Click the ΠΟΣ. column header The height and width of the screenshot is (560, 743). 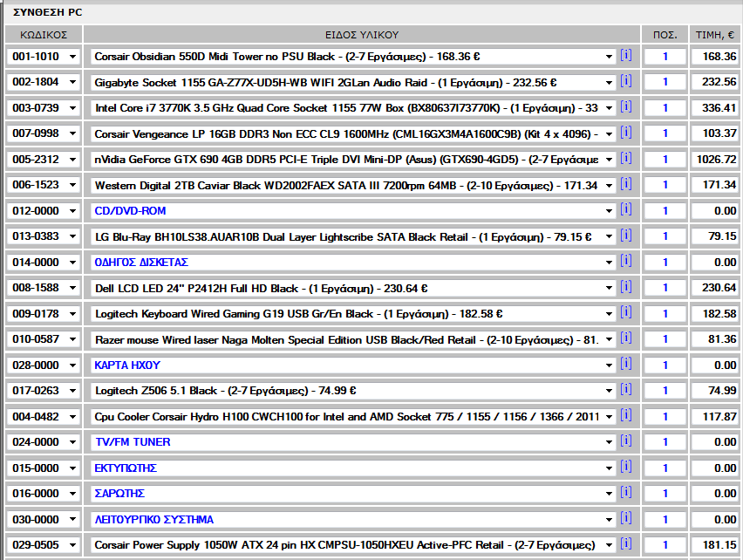coord(665,35)
